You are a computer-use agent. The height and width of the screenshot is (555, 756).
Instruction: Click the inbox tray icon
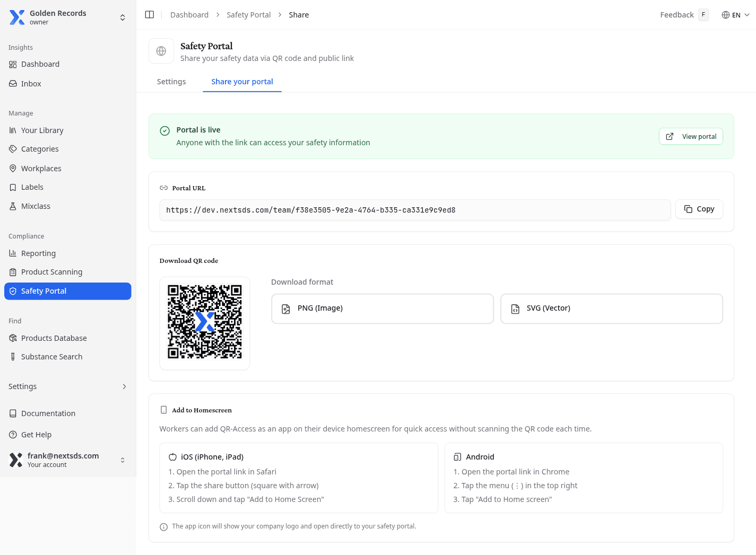[13, 84]
